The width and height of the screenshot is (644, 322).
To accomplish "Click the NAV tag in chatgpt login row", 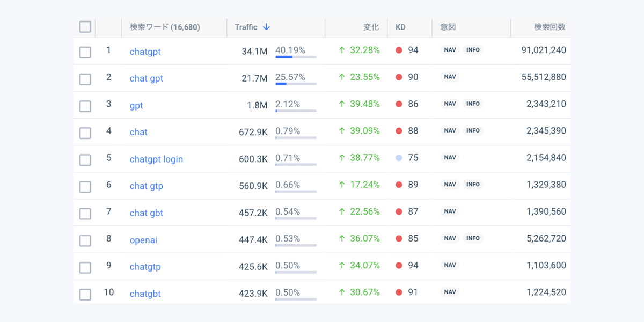I will click(x=450, y=157).
